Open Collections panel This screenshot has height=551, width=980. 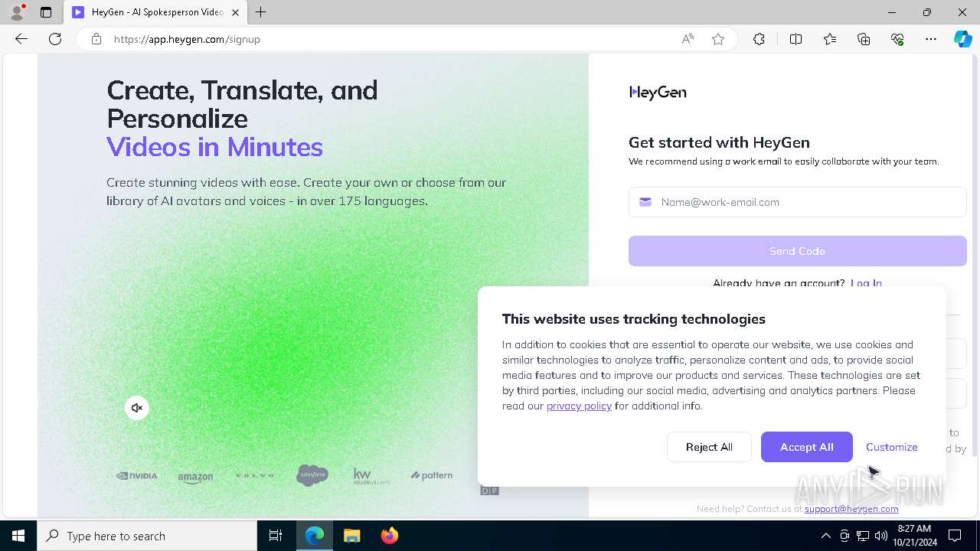coord(864,39)
